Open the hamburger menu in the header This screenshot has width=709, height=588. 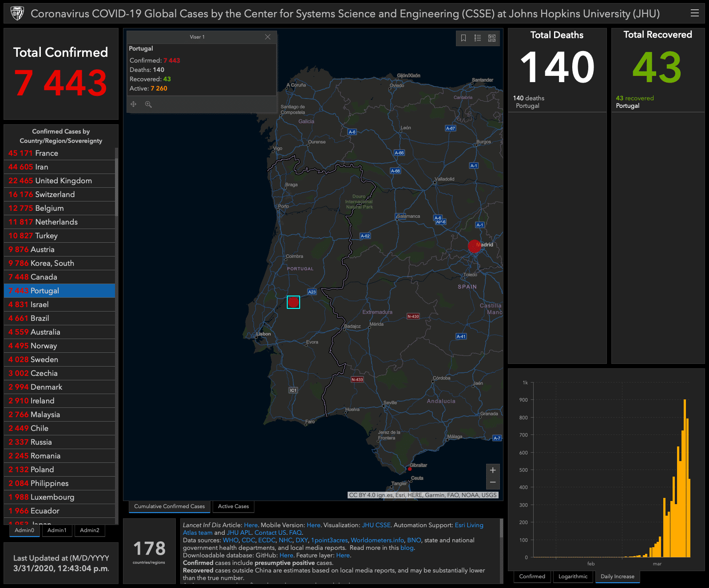point(695,13)
